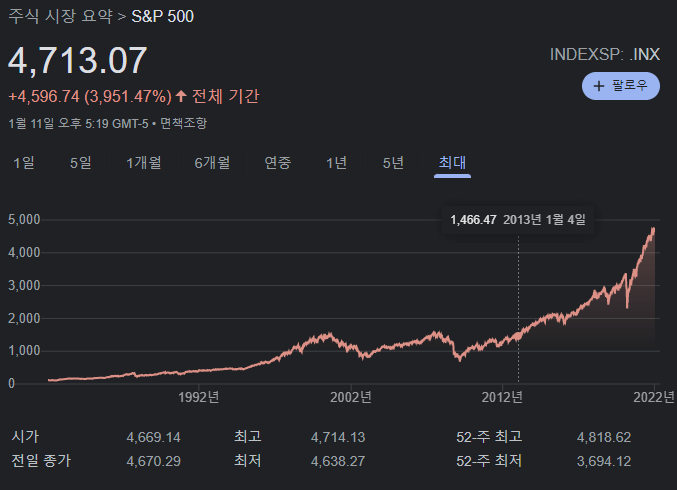Open the 연중 year-to-date tab
The width and height of the screenshot is (677, 490).
click(278, 163)
